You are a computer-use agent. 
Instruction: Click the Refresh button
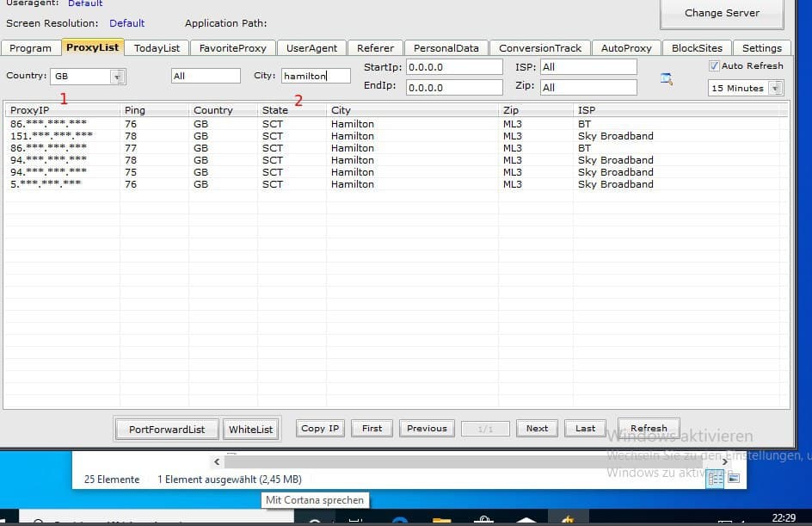coord(649,428)
